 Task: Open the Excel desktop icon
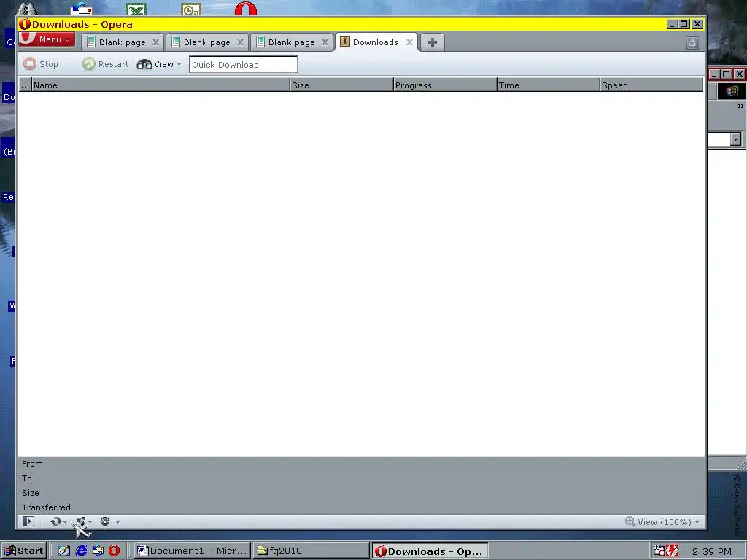(x=136, y=9)
